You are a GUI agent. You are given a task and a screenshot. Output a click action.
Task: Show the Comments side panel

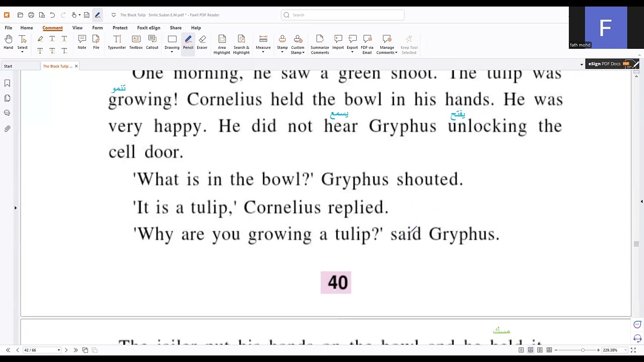(x=7, y=113)
